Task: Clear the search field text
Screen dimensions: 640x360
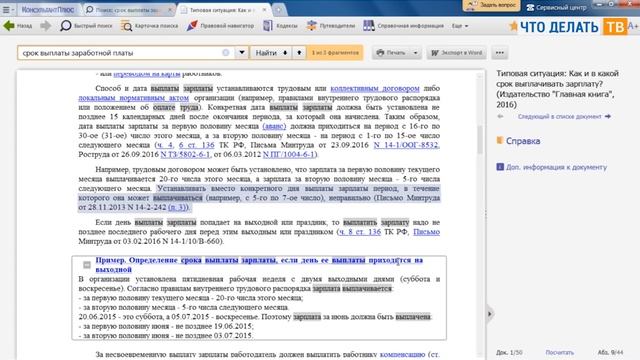Action: (226, 53)
